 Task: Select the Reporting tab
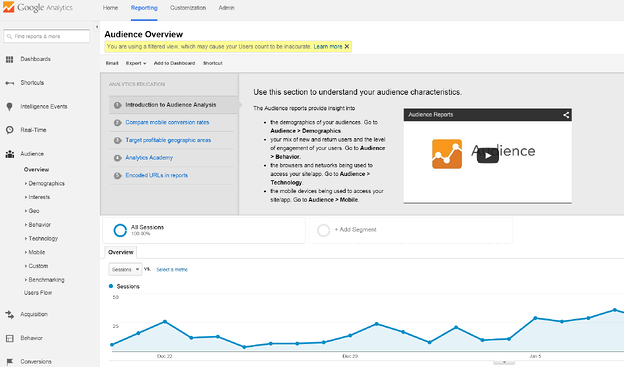(x=144, y=8)
